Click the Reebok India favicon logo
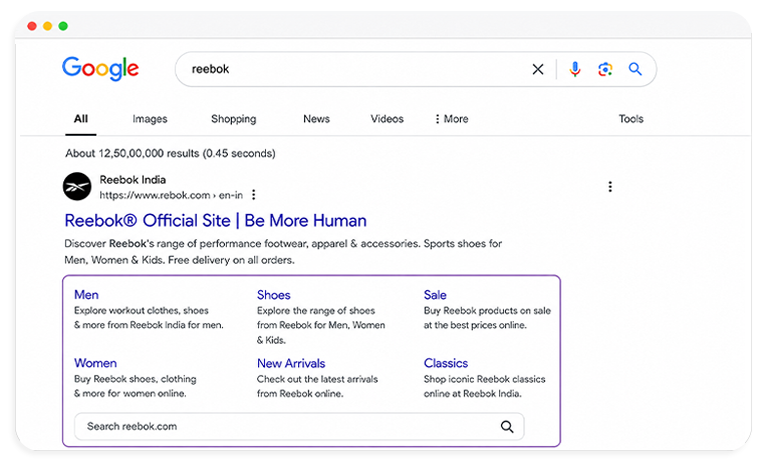768x462 pixels. pos(77,187)
